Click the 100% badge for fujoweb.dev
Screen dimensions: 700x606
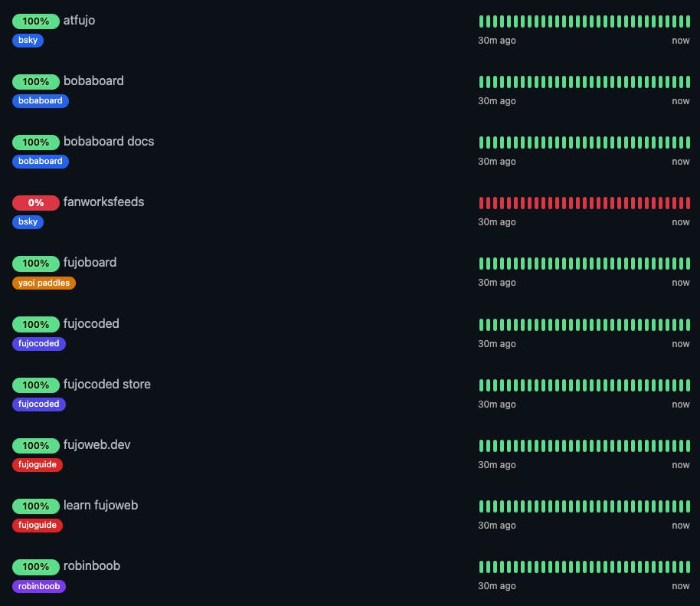pos(35,445)
